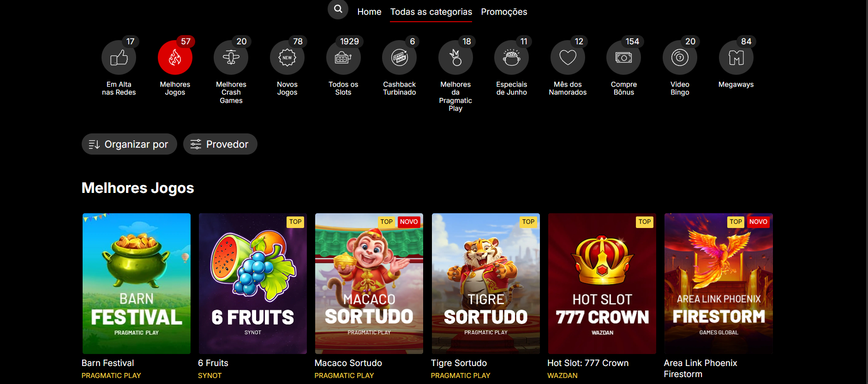The width and height of the screenshot is (868, 384).
Task: Click the Todos os Slots label
Action: 343,88
